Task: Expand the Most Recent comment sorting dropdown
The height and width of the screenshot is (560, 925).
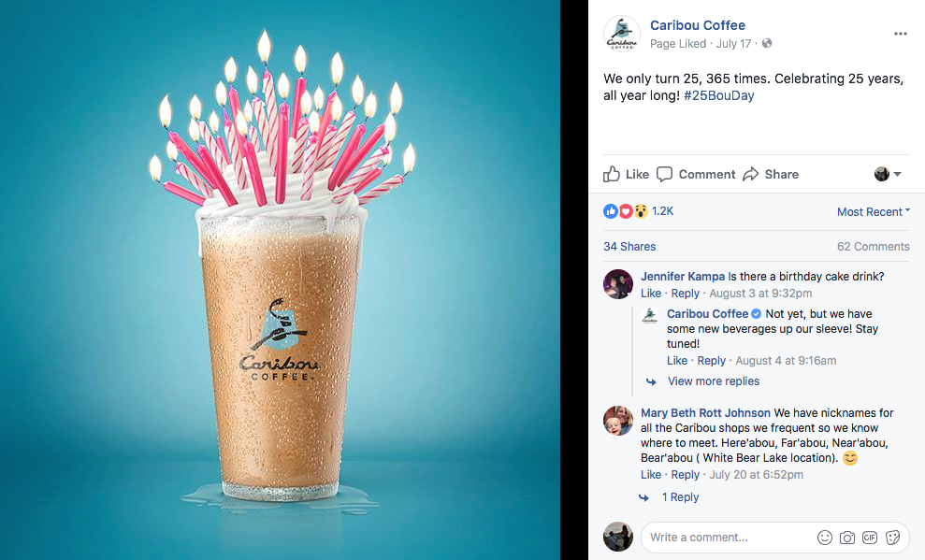Action: [873, 211]
